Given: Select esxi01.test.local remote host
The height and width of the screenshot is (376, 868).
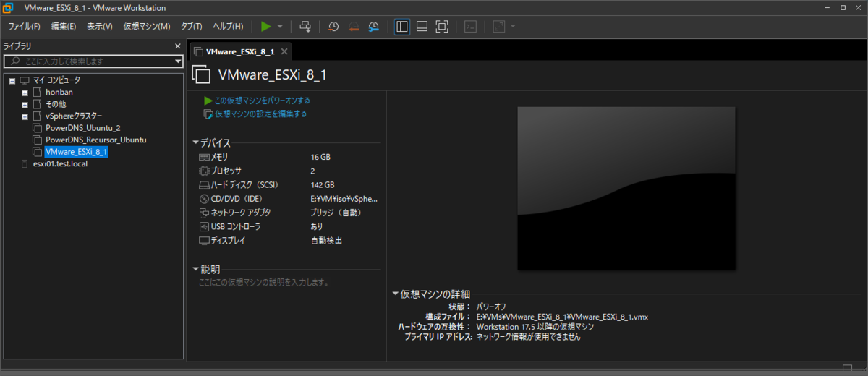Looking at the screenshot, I should tap(60, 163).
